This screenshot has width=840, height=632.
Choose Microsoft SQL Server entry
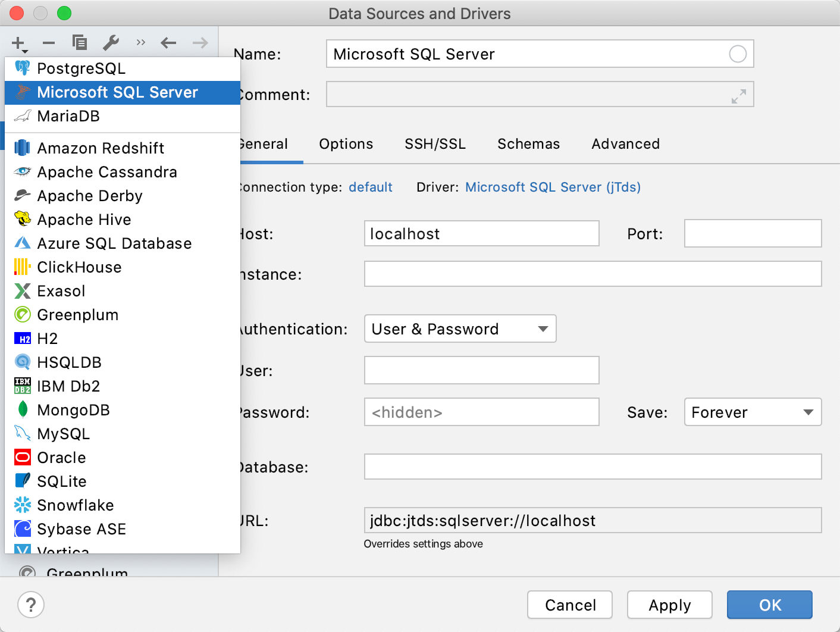tap(123, 92)
